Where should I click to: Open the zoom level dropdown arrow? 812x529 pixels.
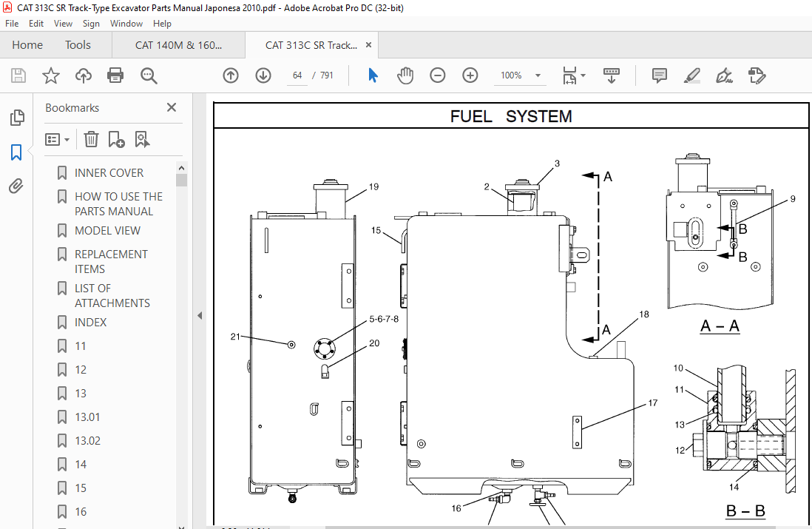[x=538, y=75]
